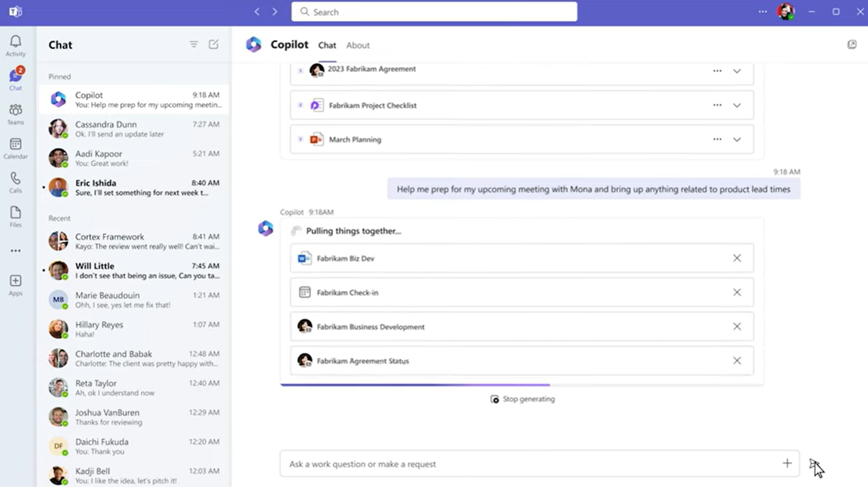Show more apps via sidebar ellipsis

(x=16, y=251)
